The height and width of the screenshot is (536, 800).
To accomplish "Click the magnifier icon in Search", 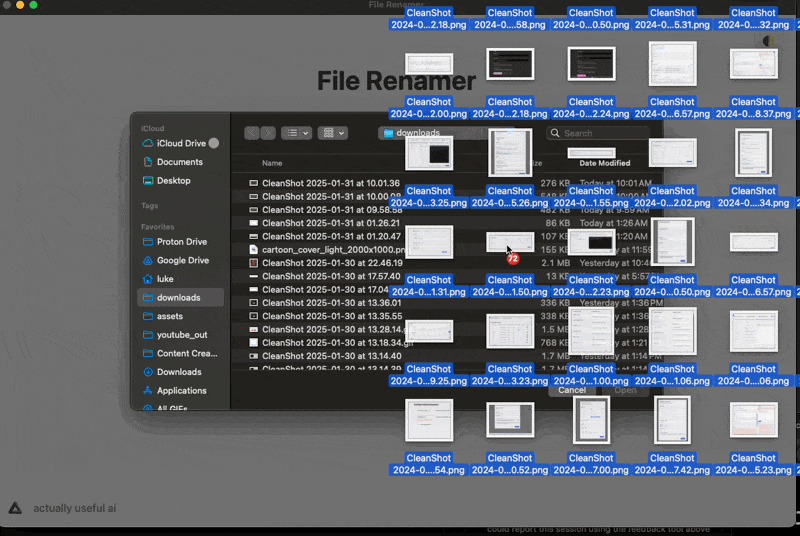I will point(555,133).
